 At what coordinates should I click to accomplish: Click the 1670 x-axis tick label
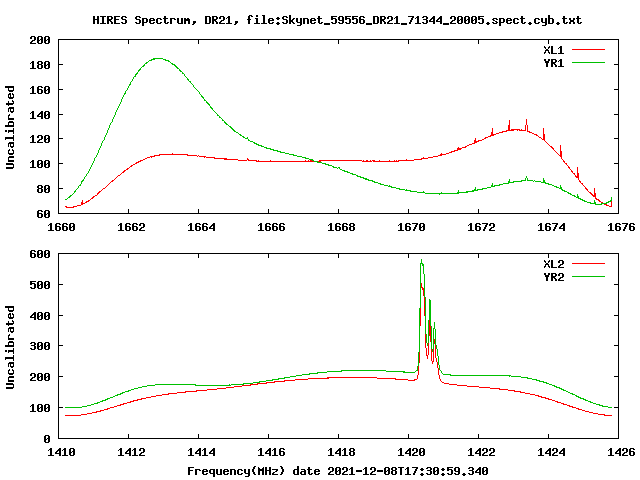tap(411, 227)
